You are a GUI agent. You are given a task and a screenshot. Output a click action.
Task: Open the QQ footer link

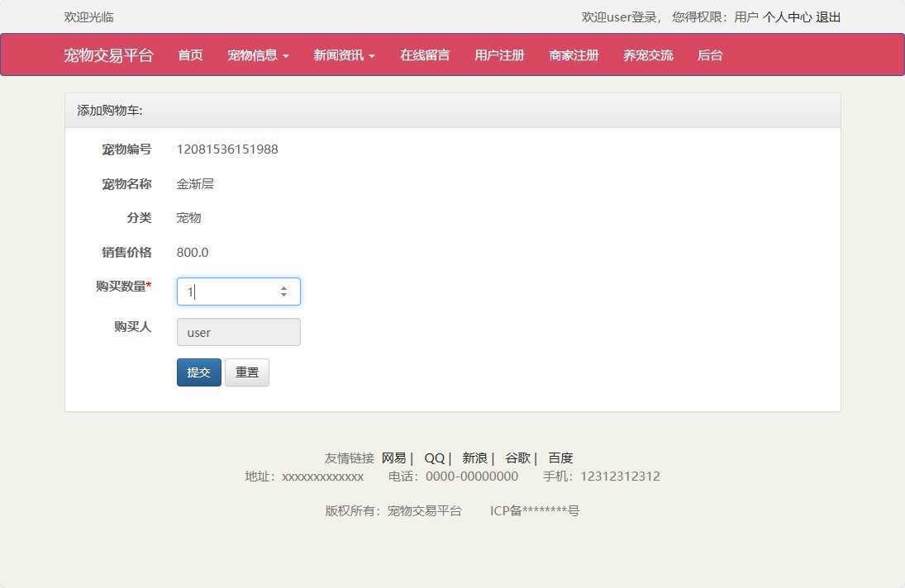(x=434, y=458)
